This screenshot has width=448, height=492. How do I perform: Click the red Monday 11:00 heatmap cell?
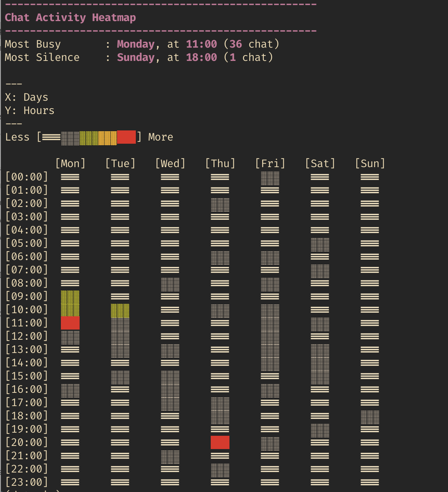click(70, 323)
